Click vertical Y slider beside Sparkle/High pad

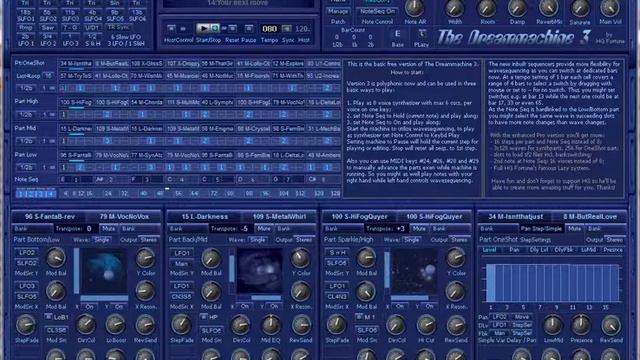coord(387,270)
